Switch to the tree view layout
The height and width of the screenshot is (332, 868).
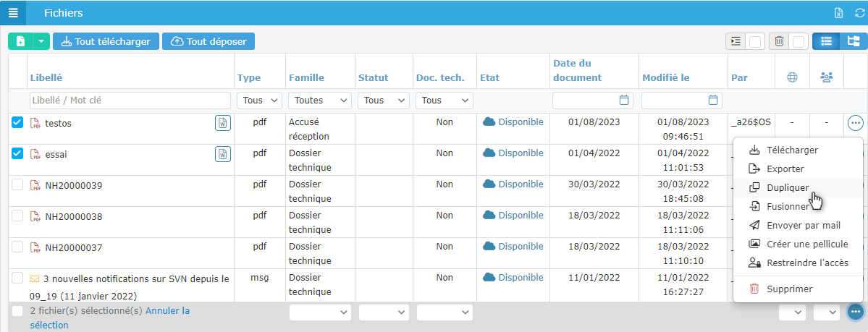[854, 41]
